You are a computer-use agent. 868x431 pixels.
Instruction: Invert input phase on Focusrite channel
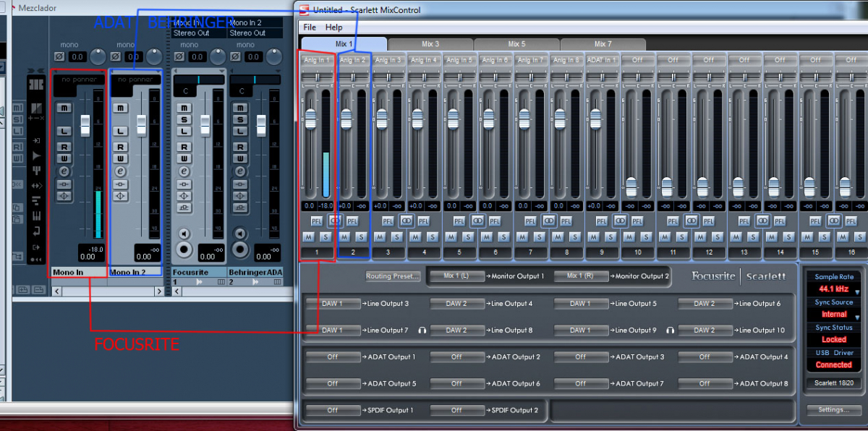[x=181, y=56]
